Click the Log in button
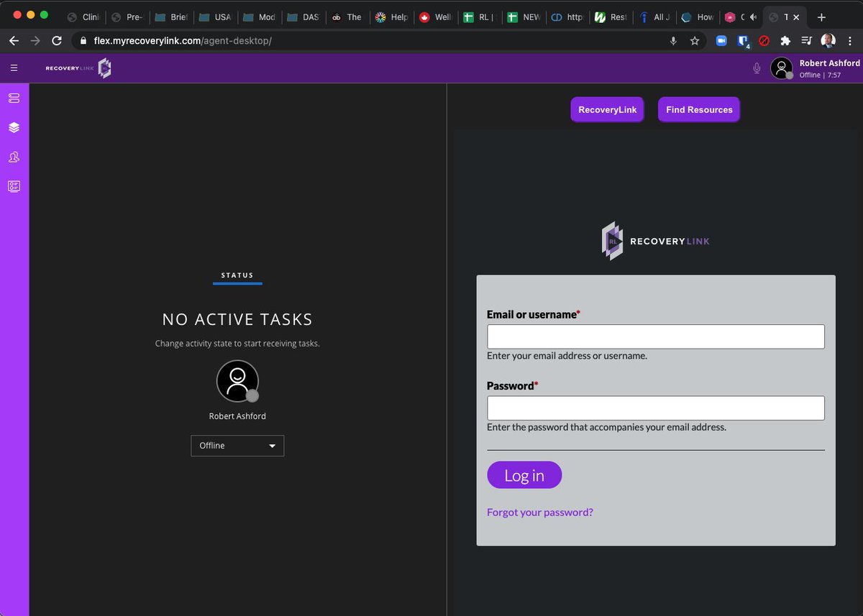The image size is (863, 616). point(524,475)
